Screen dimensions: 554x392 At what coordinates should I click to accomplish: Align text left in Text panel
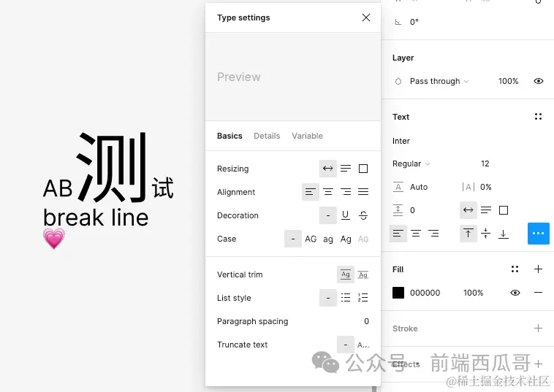coord(398,234)
